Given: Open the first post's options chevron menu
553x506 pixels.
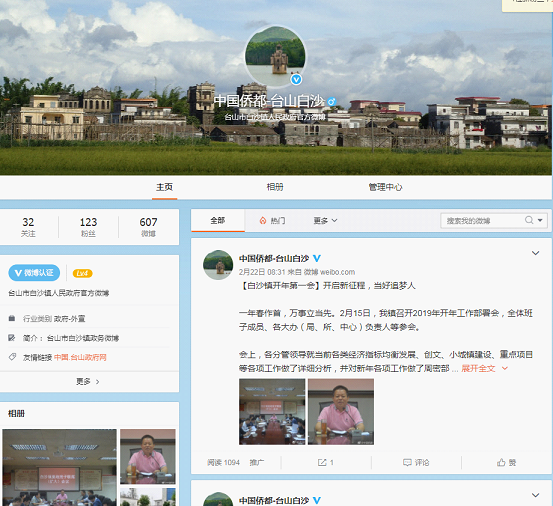Looking at the screenshot, I should coord(535,253).
